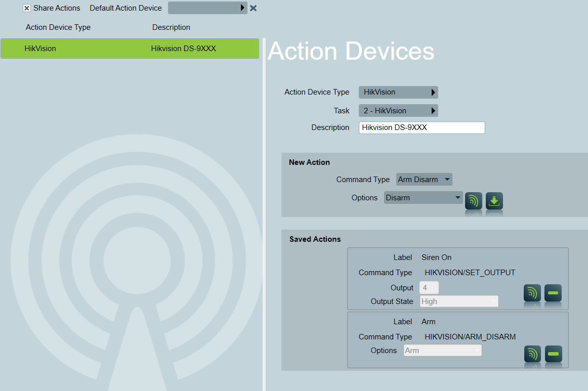The image size is (588, 391).
Task: Click the Siren On label text
Action: 437,257
